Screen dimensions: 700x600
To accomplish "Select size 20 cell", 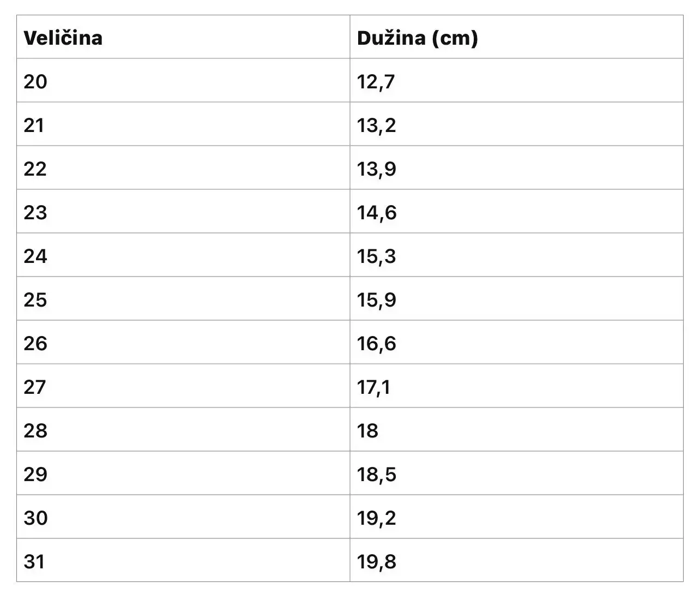I will pos(35,81).
